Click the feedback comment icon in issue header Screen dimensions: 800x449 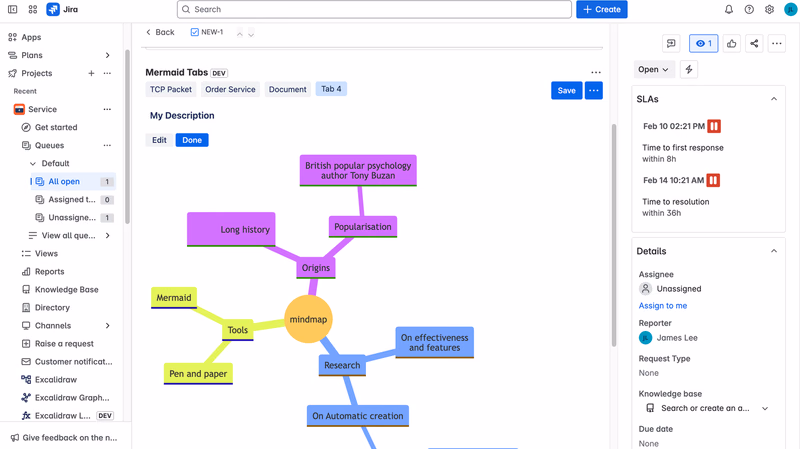tap(671, 43)
